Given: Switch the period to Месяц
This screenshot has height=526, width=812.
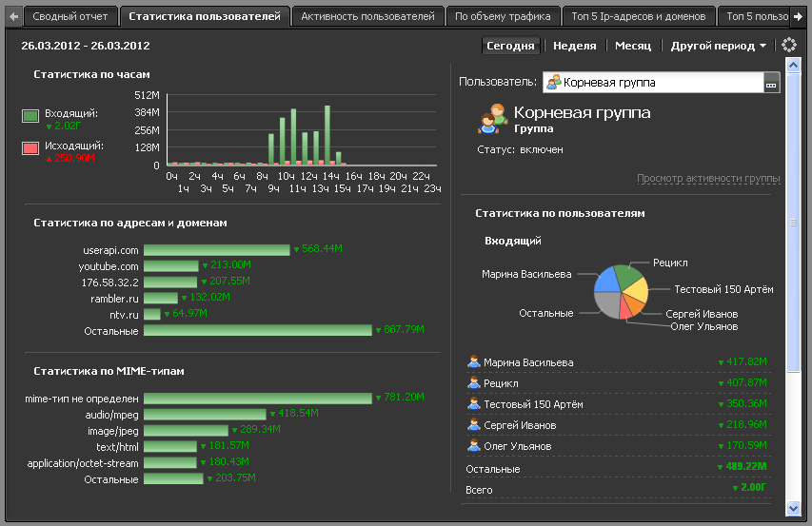Looking at the screenshot, I should click(x=633, y=46).
